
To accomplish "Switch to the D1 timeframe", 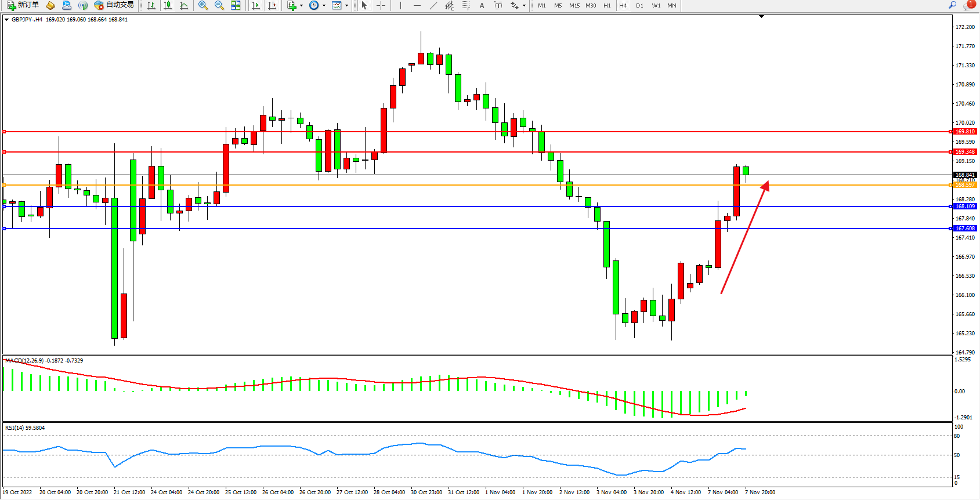I will coord(639,5).
